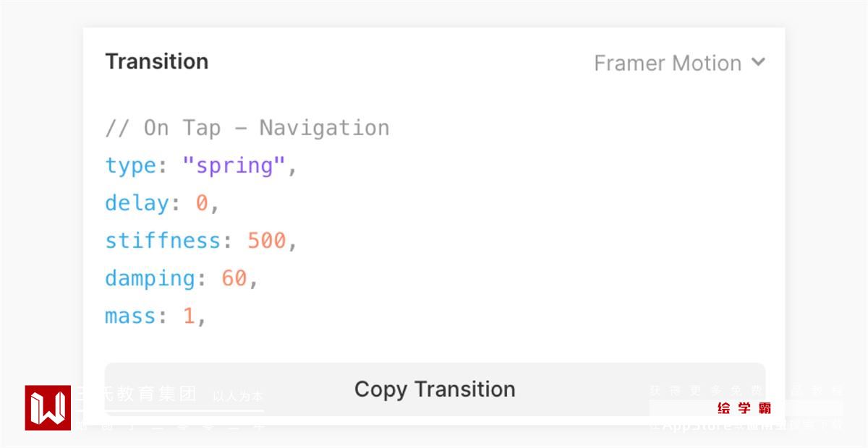Select the stiffness property key
Image resolution: width=868 pixels, height=448 pixels.
pyautogui.click(x=162, y=241)
